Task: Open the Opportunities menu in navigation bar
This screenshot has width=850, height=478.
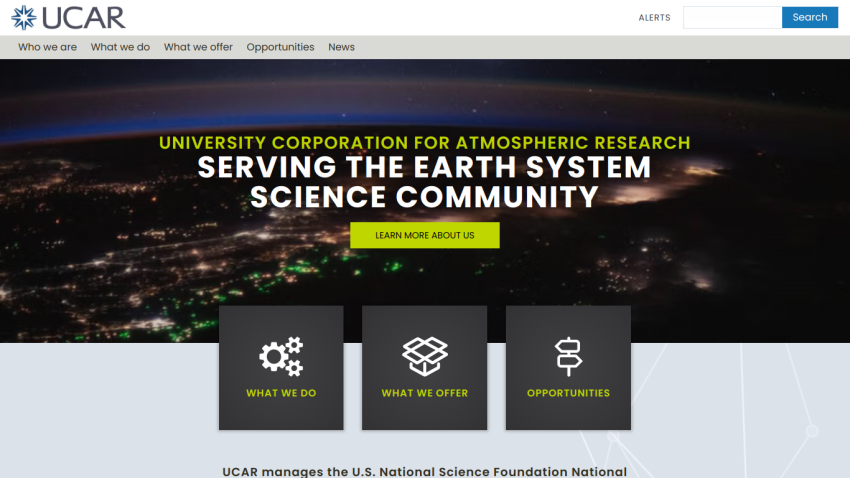Action: click(280, 47)
